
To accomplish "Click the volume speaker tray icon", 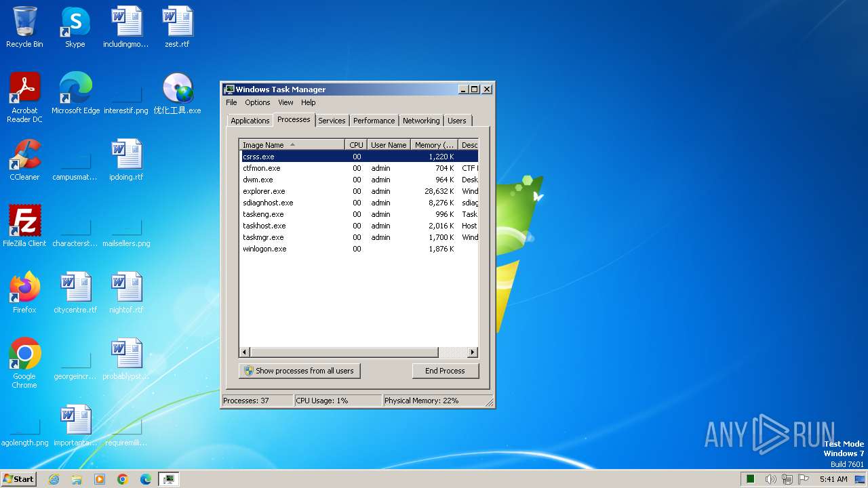I will click(771, 479).
